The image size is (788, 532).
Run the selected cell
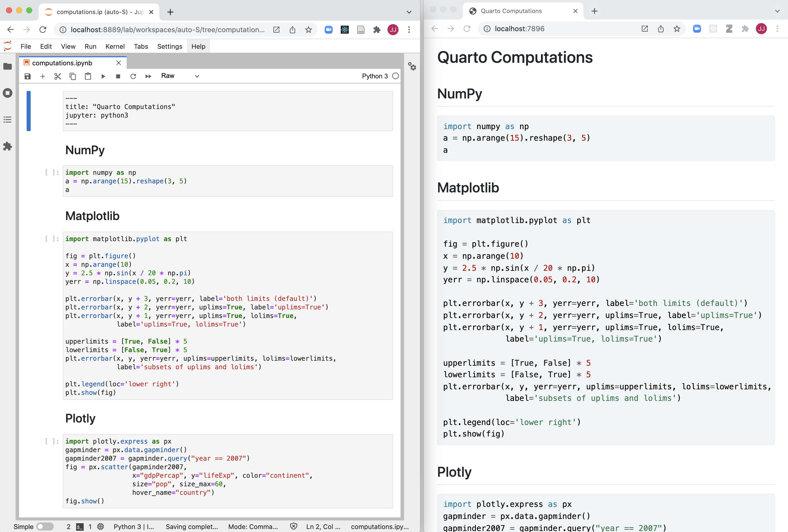[104, 76]
